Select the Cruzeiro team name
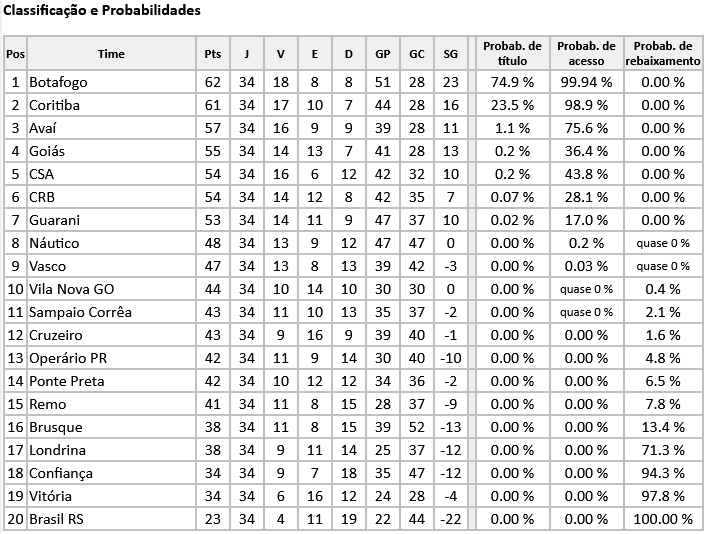The width and height of the screenshot is (708, 534). tap(56, 335)
